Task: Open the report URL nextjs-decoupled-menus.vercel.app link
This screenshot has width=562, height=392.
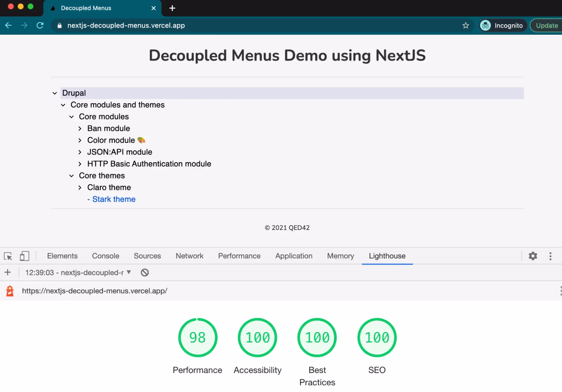Action: pos(95,291)
